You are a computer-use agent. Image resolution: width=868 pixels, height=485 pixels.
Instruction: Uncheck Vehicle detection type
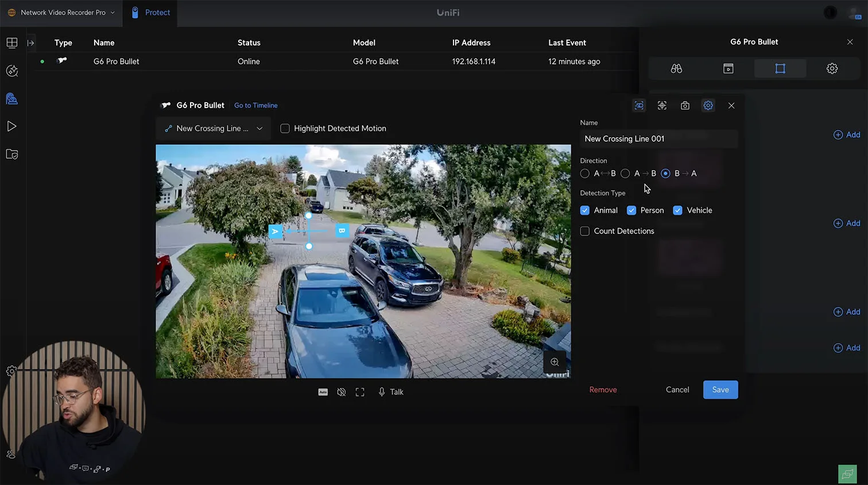point(677,210)
